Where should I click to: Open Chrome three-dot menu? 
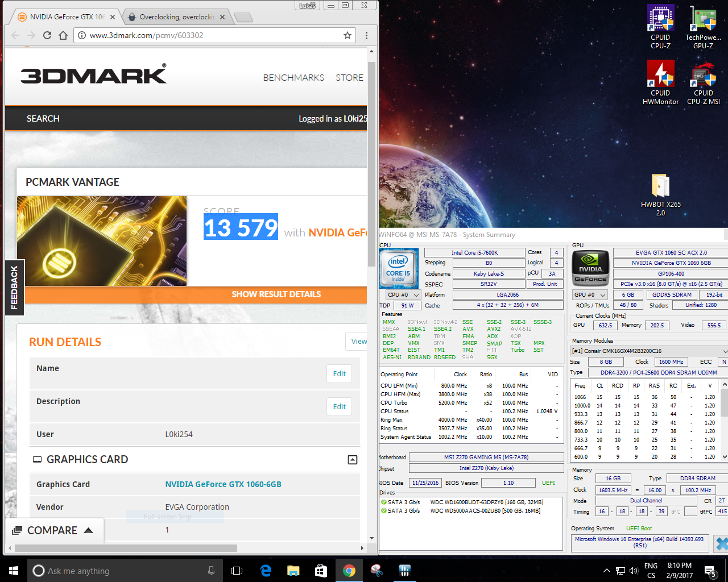coord(366,35)
